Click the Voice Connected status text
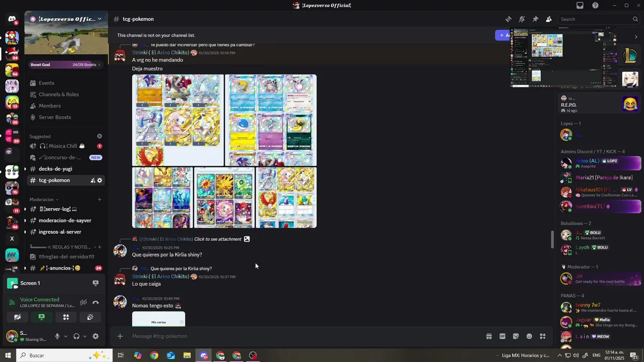The image size is (644, 362). coord(40,299)
